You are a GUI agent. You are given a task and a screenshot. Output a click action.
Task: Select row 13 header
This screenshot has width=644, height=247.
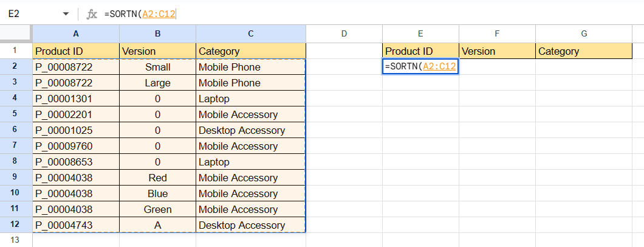tap(16, 240)
